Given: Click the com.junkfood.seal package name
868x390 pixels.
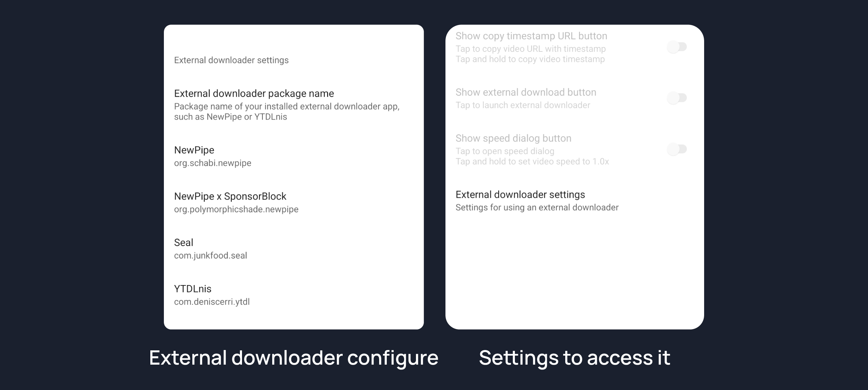Looking at the screenshot, I should pos(210,255).
